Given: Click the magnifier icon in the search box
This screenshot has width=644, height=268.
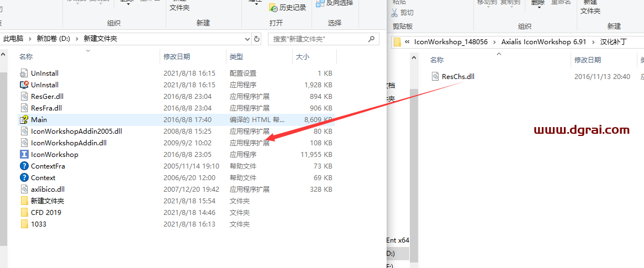Looking at the screenshot, I should 371,39.
